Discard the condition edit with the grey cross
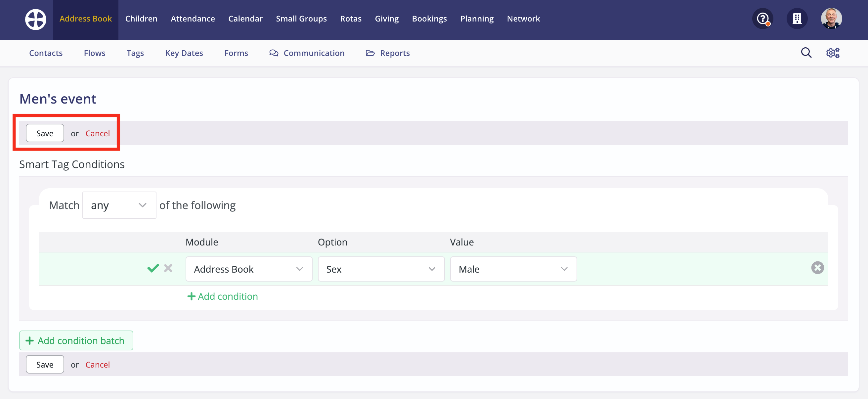Screen dimensions: 868x399 [168, 269]
